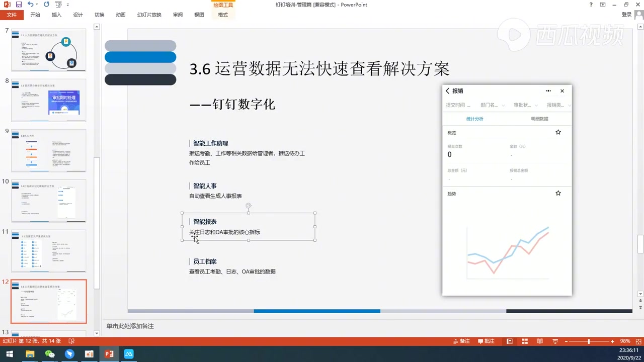
Task: Select slide 7 thumbnail
Action: 49,50
